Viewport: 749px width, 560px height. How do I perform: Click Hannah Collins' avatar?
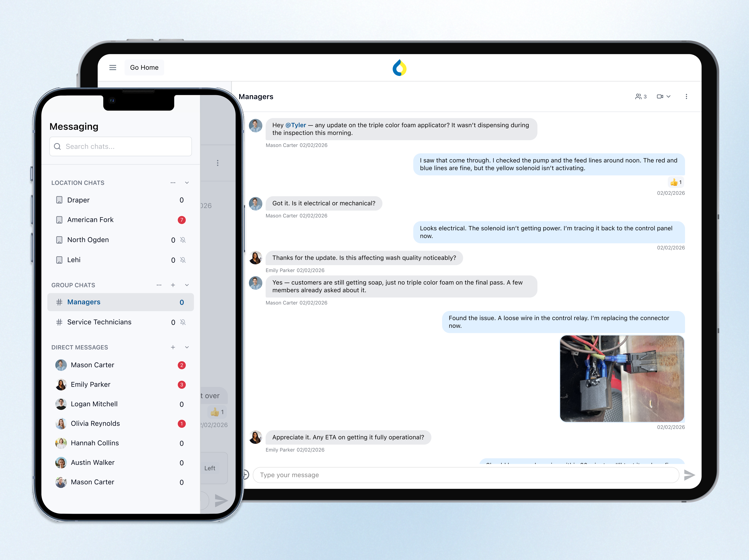pyautogui.click(x=61, y=443)
